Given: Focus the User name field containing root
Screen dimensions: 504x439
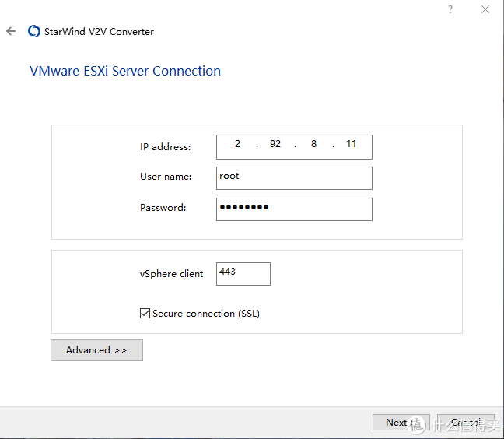Looking at the screenshot, I should point(294,178).
